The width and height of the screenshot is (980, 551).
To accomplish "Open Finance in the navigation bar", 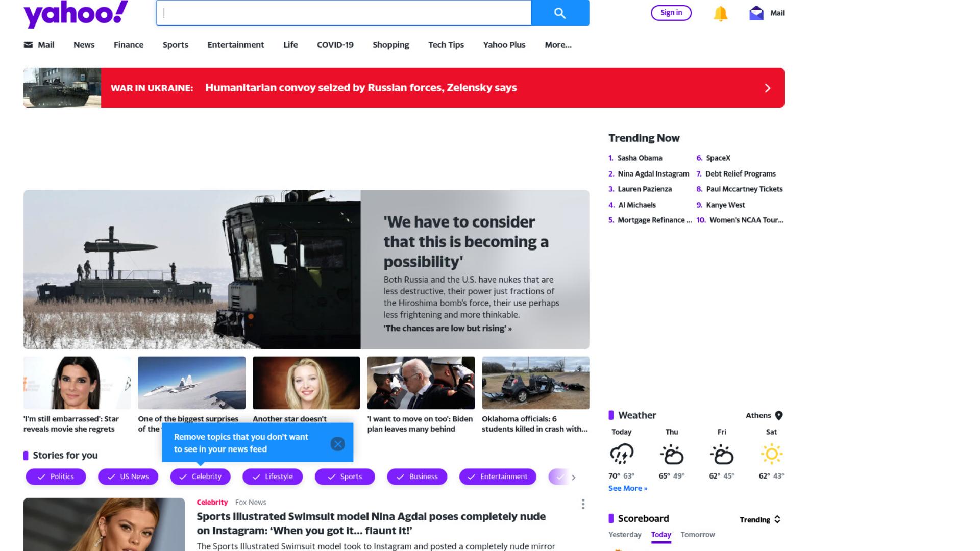I will tap(129, 45).
